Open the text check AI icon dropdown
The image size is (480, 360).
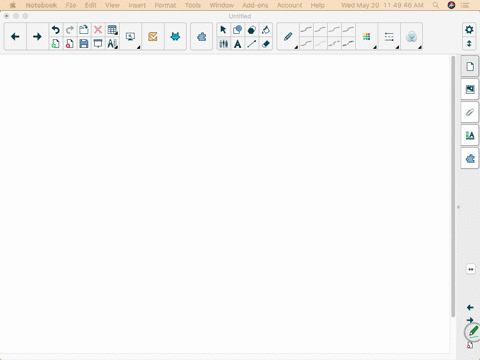tap(112, 44)
